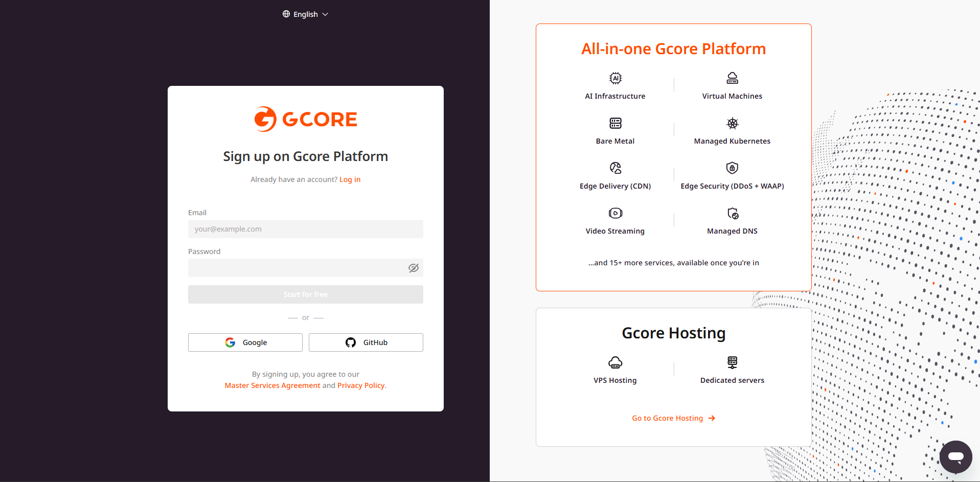Image resolution: width=980 pixels, height=482 pixels.
Task: Click the Managed DNS label
Action: point(732,231)
